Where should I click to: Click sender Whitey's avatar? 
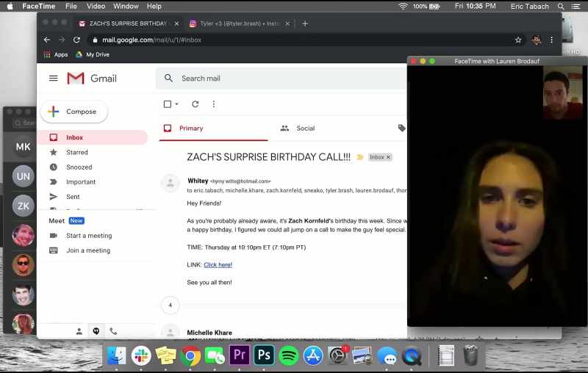(x=171, y=183)
